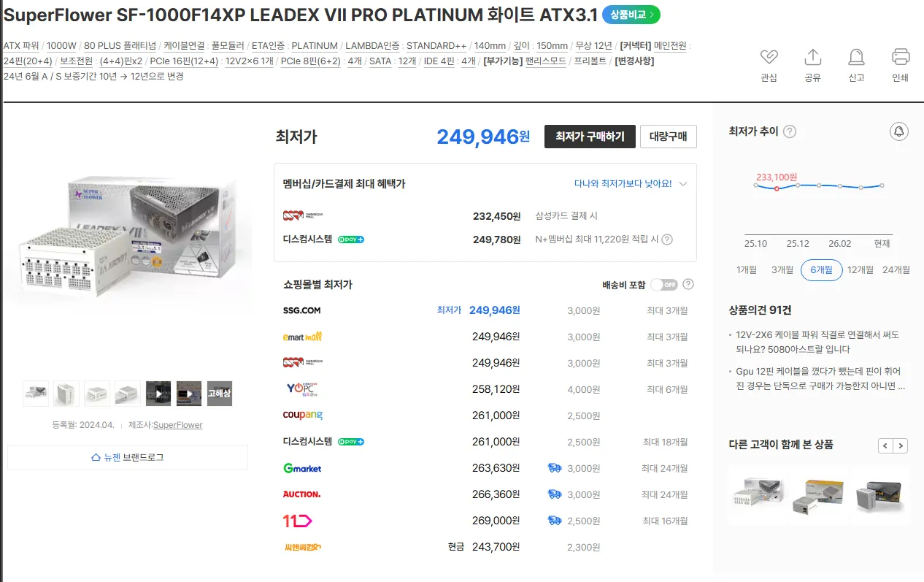Click the previous arrow in the related products carousel

point(885,445)
